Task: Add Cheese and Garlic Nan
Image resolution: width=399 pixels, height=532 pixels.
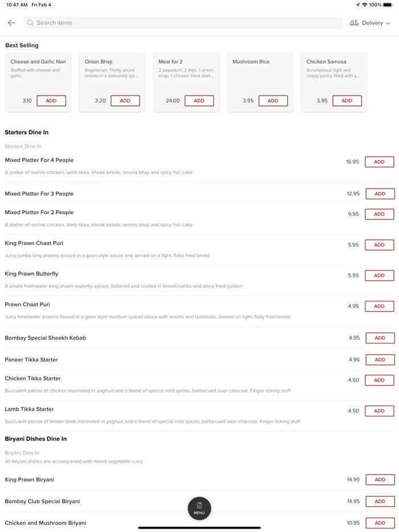Action: (51, 101)
